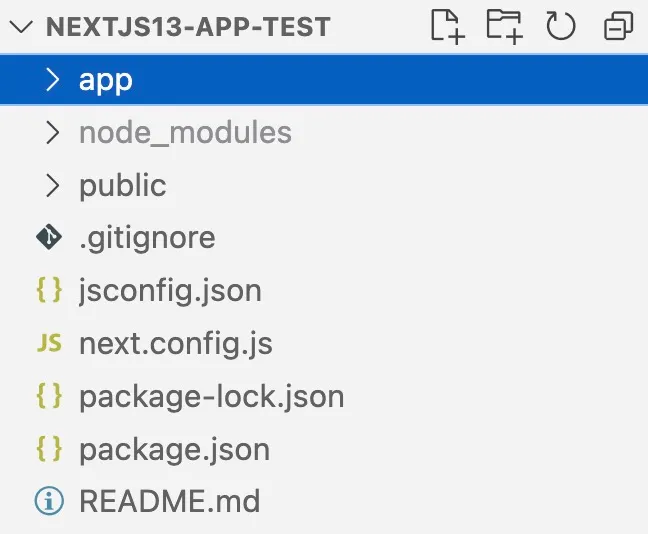Screen dimensions: 648x534
Task: Click the braces icon beside package-lock.json
Action: [49, 396]
